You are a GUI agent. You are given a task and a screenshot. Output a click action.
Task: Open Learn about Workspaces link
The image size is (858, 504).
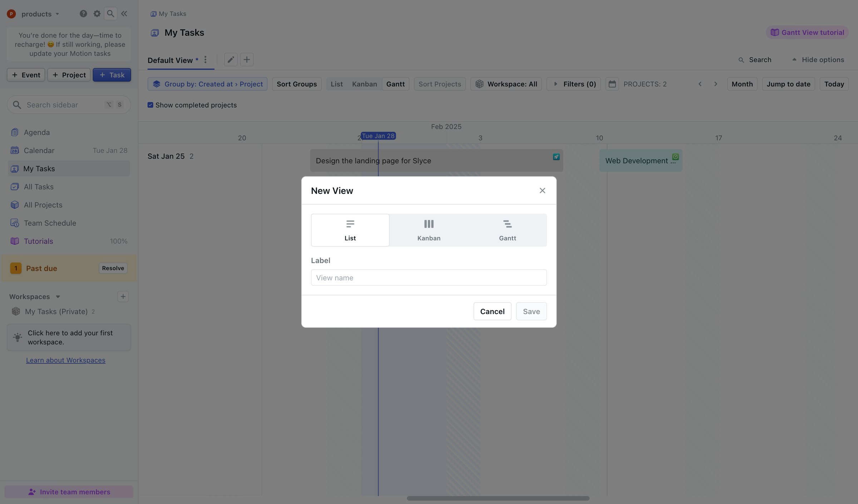coord(66,360)
